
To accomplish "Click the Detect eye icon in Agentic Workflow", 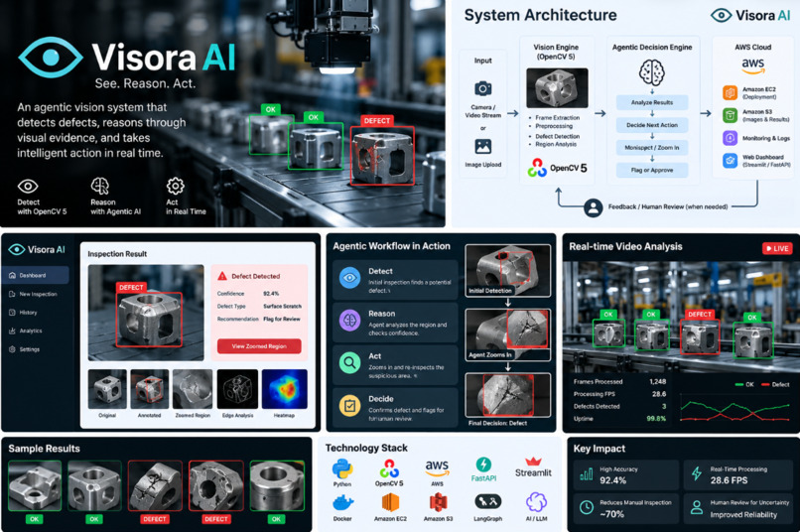I will point(349,278).
